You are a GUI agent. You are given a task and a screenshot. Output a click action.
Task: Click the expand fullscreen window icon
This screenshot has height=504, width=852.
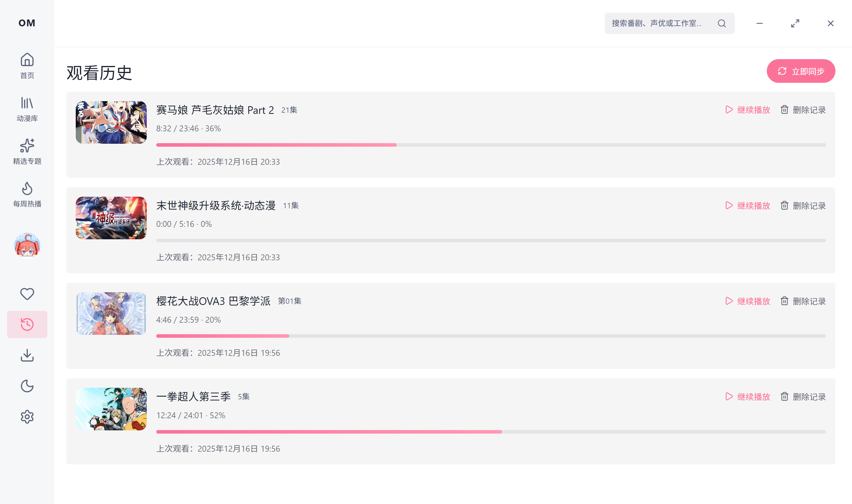click(795, 23)
